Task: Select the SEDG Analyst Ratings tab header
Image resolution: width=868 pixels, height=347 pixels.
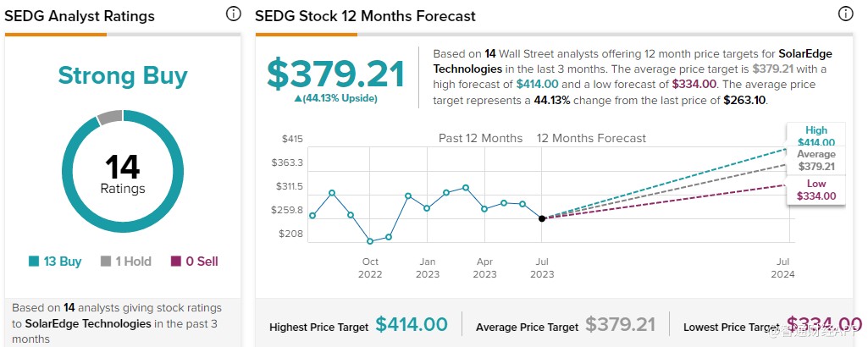Action: pos(80,16)
